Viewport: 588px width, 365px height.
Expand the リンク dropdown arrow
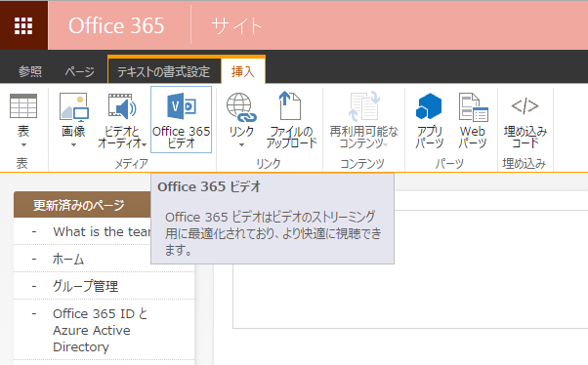click(x=241, y=145)
